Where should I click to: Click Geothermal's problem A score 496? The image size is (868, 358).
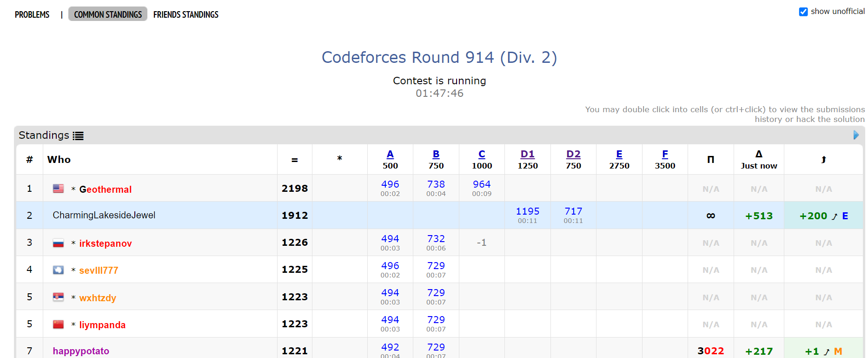(x=390, y=184)
